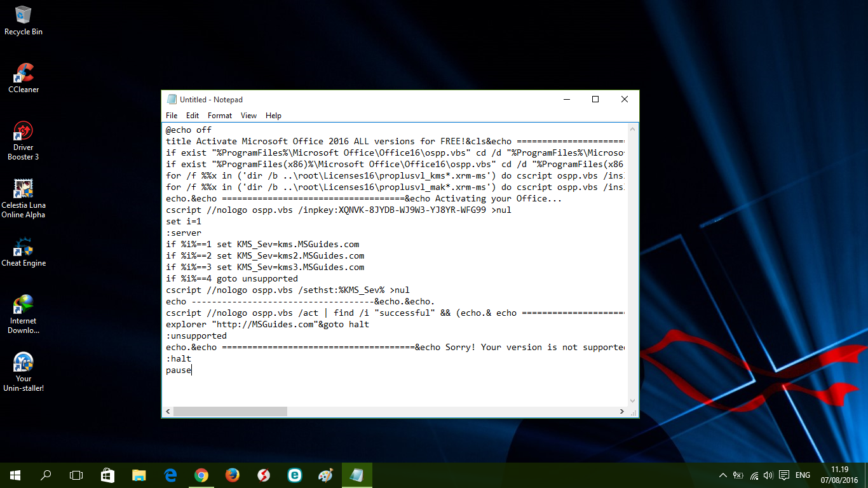Open the taskbar clock and date
Viewport: 868px width, 488px height.
[839, 475]
